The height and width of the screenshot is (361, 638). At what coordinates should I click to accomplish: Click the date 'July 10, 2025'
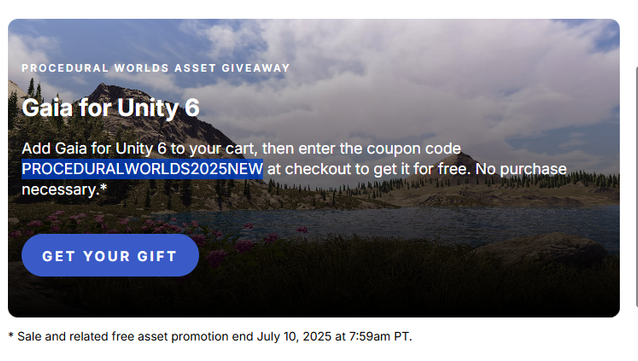(294, 337)
